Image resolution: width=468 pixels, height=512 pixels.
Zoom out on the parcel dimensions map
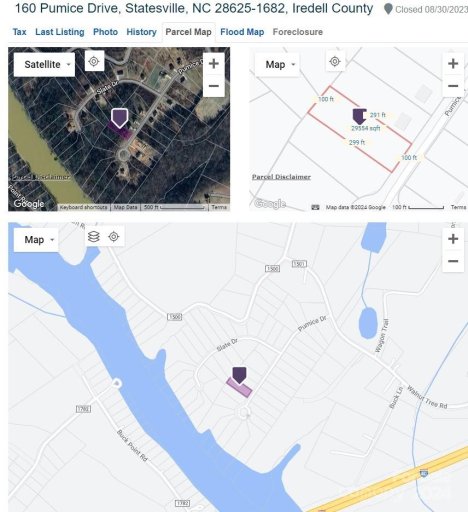453,86
